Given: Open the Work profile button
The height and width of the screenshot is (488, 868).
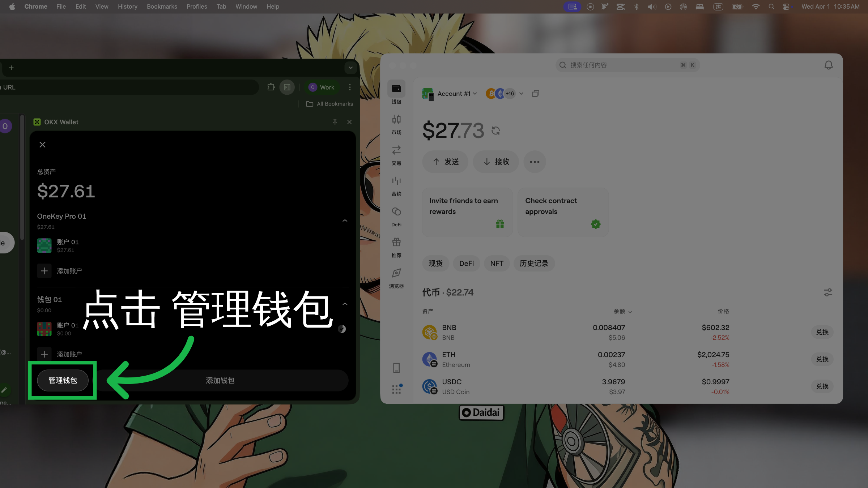Looking at the screenshot, I should pos(322,87).
